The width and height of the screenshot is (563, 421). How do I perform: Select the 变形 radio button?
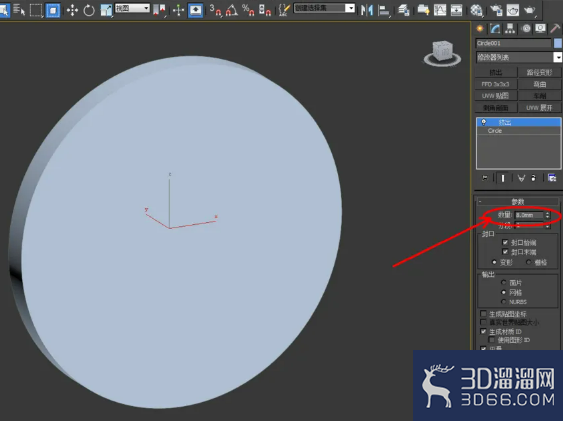coord(494,262)
